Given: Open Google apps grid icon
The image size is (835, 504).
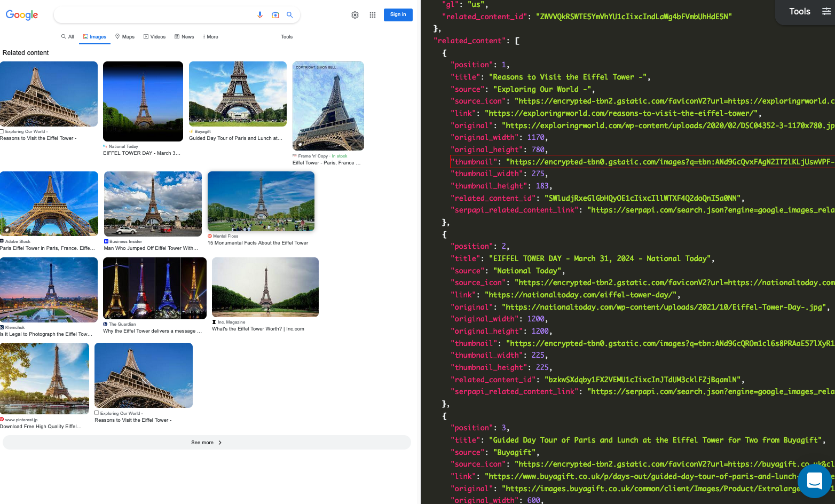Looking at the screenshot, I should coord(373,15).
